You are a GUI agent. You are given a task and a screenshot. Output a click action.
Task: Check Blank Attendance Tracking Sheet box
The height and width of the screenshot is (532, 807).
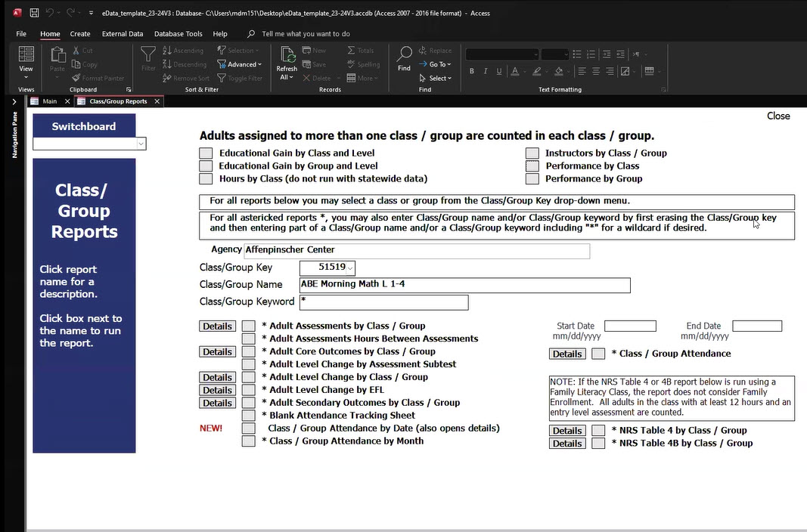(249, 416)
